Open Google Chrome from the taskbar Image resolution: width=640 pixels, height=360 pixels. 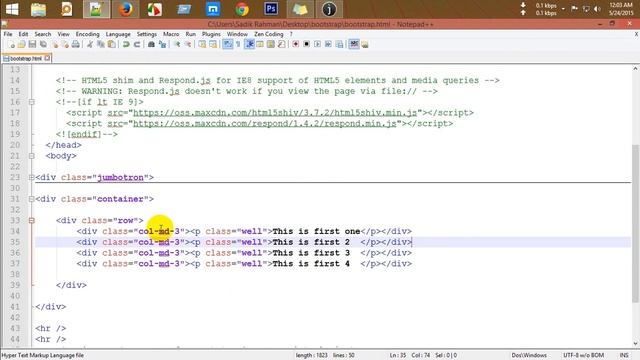click(242, 9)
